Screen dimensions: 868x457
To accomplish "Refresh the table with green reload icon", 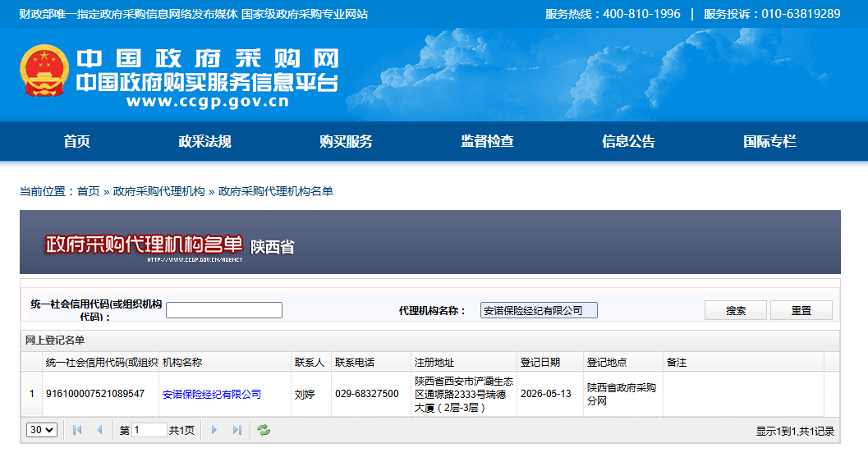I will [x=264, y=430].
